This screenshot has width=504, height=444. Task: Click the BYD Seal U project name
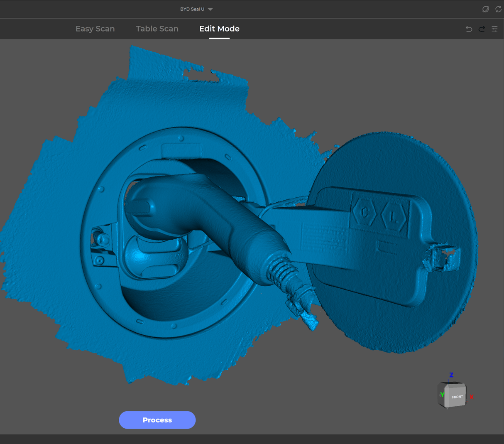(x=192, y=9)
